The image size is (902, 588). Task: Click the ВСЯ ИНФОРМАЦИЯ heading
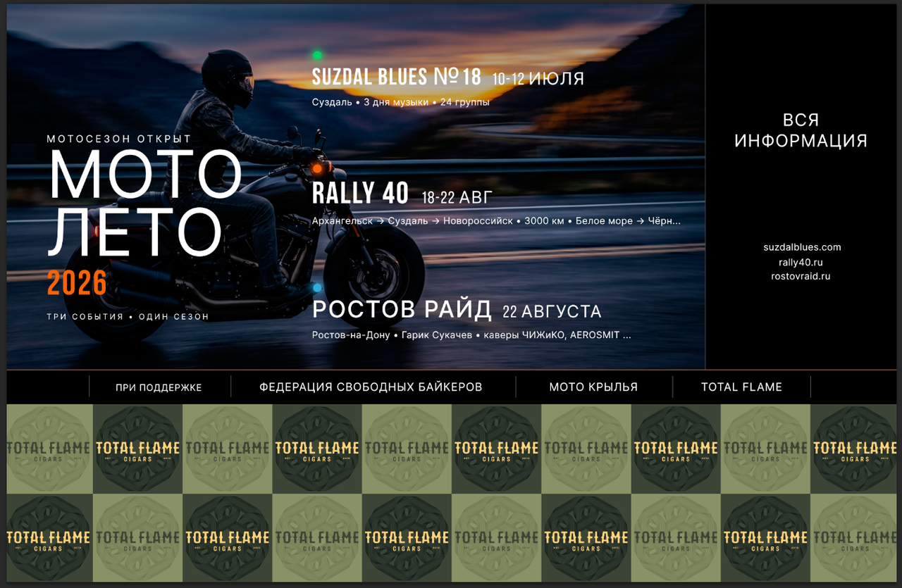(x=801, y=130)
